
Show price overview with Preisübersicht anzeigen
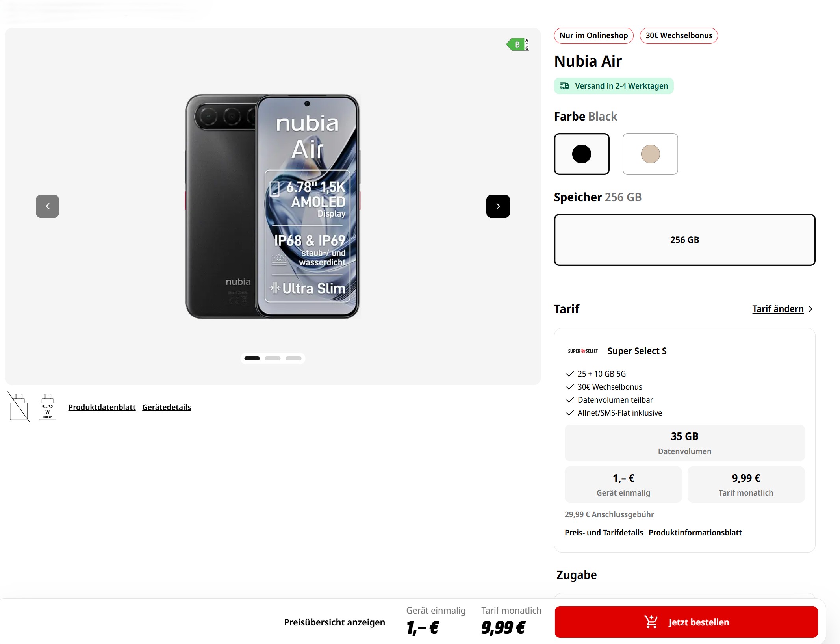point(334,622)
